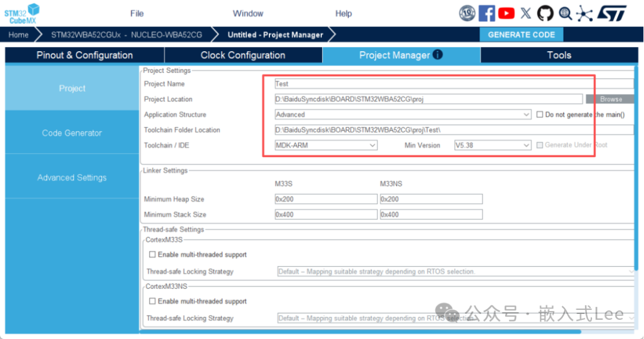Toggle Do not generate the main() checkbox
Image resolution: width=644 pixels, height=339 pixels.
click(540, 114)
